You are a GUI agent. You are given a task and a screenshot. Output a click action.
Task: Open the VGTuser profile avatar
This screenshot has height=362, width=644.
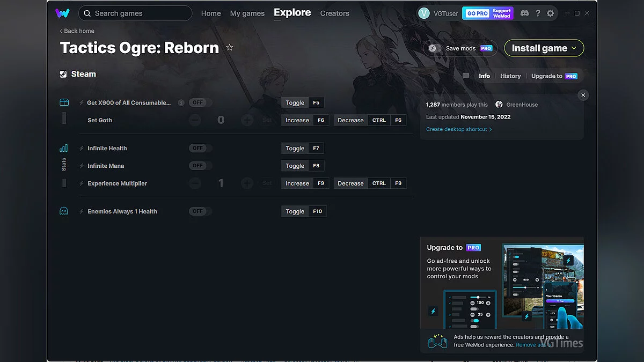[x=424, y=13]
